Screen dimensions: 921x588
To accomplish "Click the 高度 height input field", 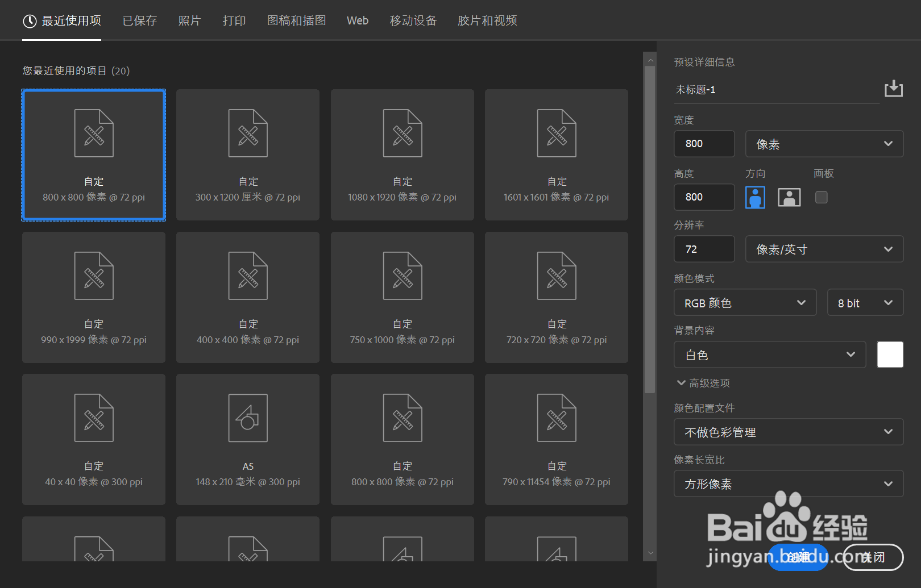I will pyautogui.click(x=704, y=197).
